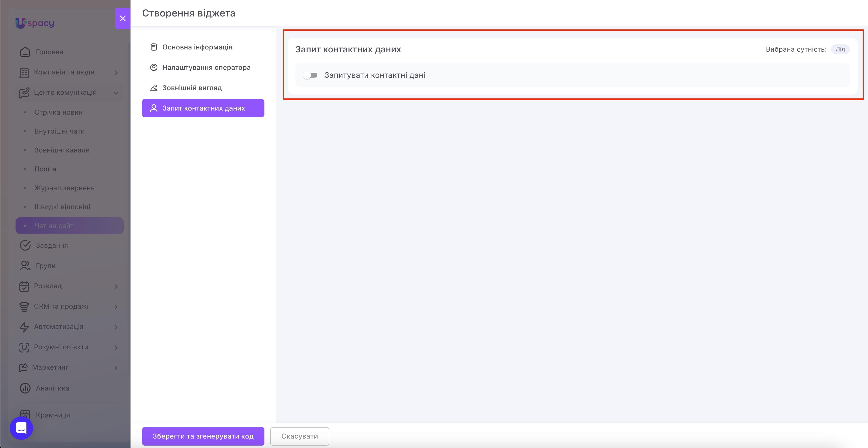Image resolution: width=868 pixels, height=448 pixels.
Task: Select Чат на сайт in sidebar
Action: pyautogui.click(x=69, y=226)
